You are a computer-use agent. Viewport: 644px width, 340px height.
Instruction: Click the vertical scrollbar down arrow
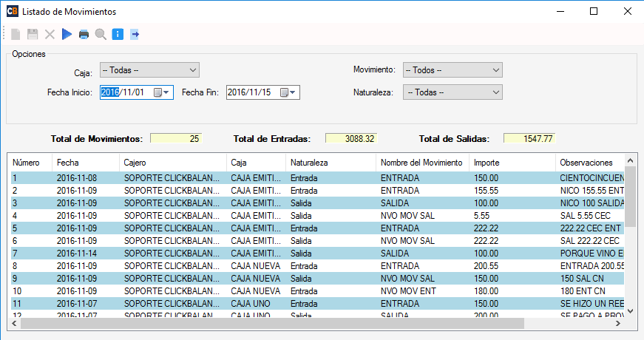pyautogui.click(x=631, y=311)
